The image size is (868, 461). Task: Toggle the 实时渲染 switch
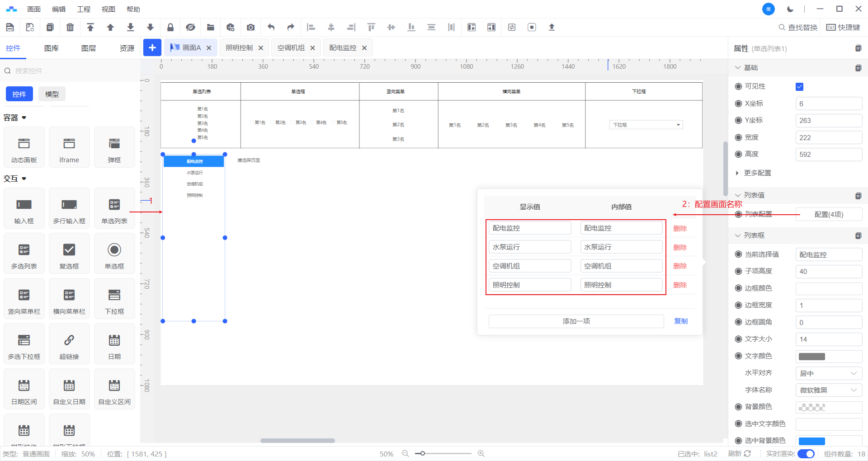[x=806, y=454]
